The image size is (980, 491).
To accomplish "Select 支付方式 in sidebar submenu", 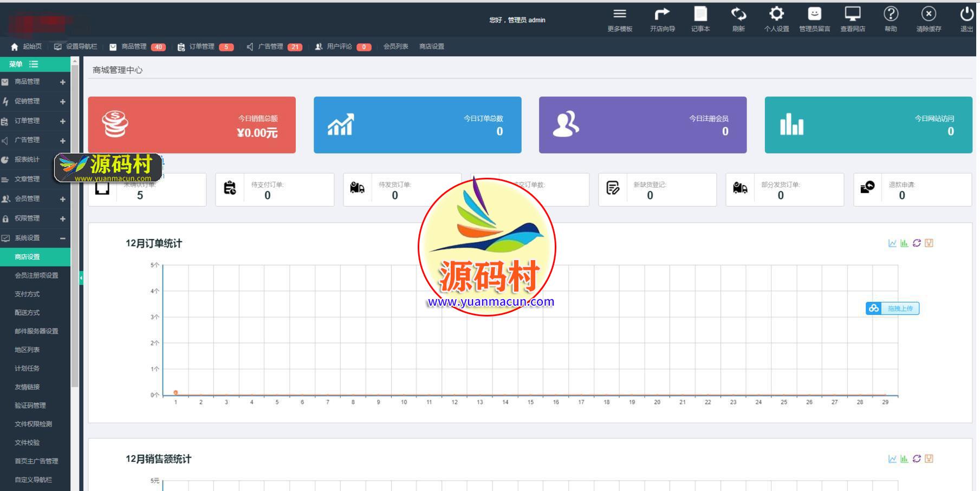I will 27,294.
